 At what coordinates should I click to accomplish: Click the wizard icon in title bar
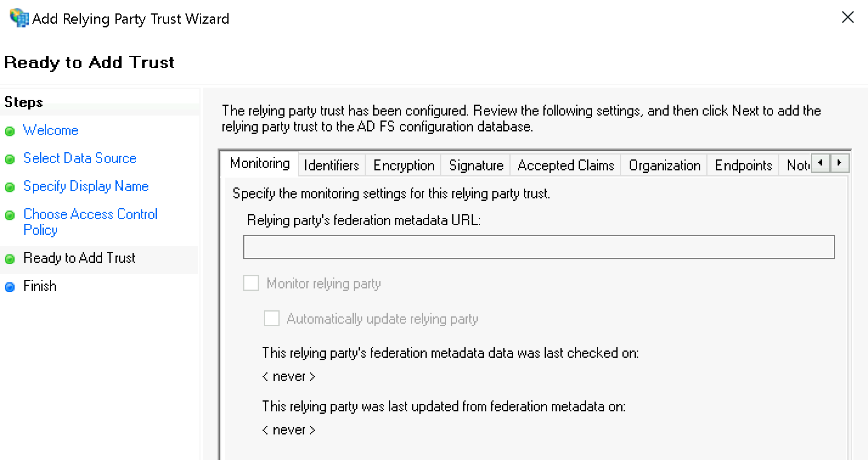(x=19, y=18)
